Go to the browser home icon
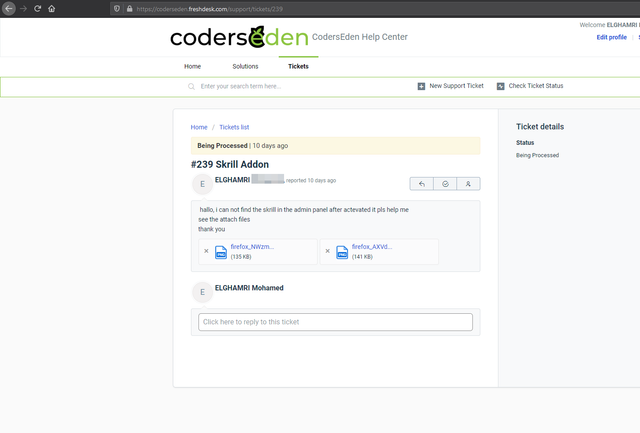This screenshot has height=433, width=640. tap(51, 9)
